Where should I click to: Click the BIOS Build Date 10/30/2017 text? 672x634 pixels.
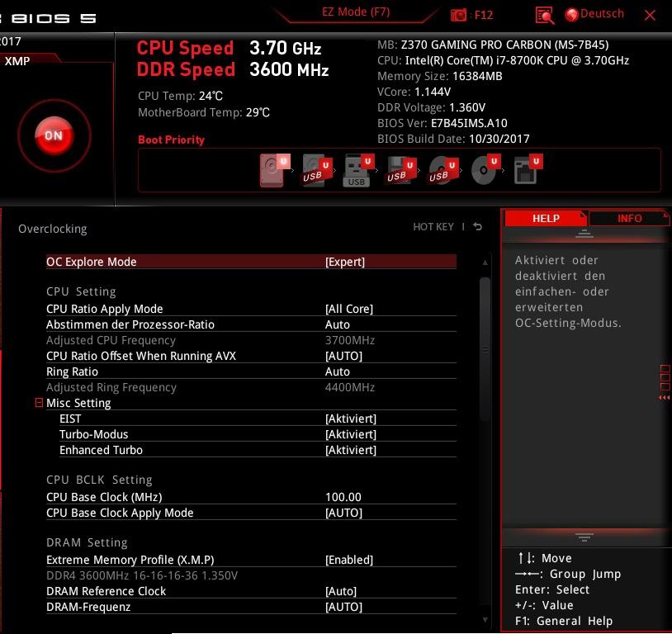coord(453,139)
